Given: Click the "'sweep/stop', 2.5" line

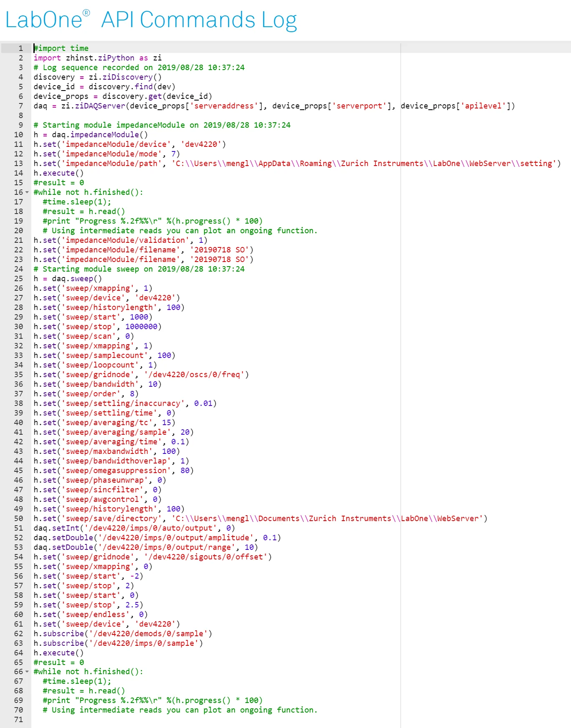Looking at the screenshot, I should (88, 605).
